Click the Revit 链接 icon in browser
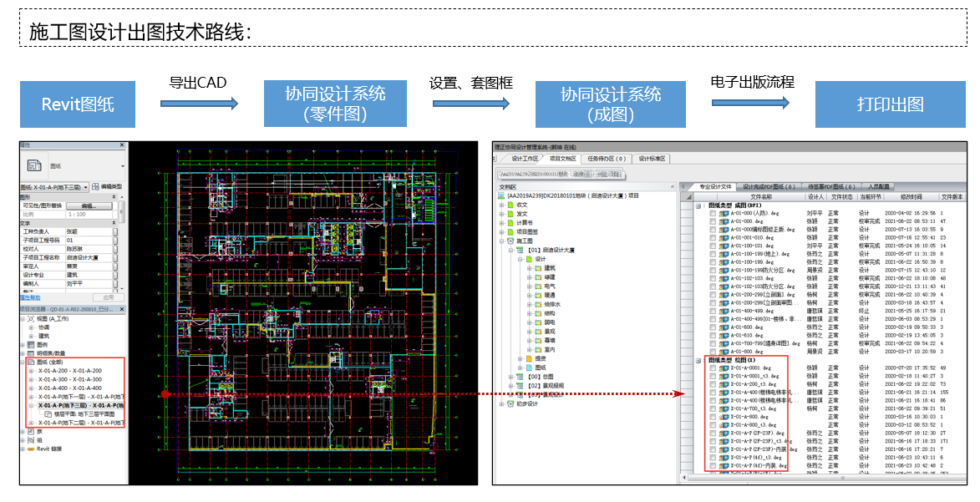The image size is (980, 502). [x=31, y=449]
